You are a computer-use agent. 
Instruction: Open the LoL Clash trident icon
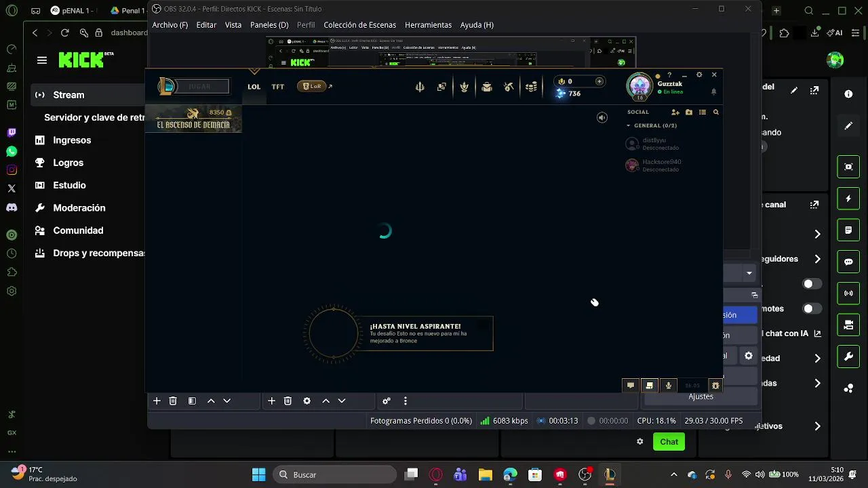coord(420,87)
